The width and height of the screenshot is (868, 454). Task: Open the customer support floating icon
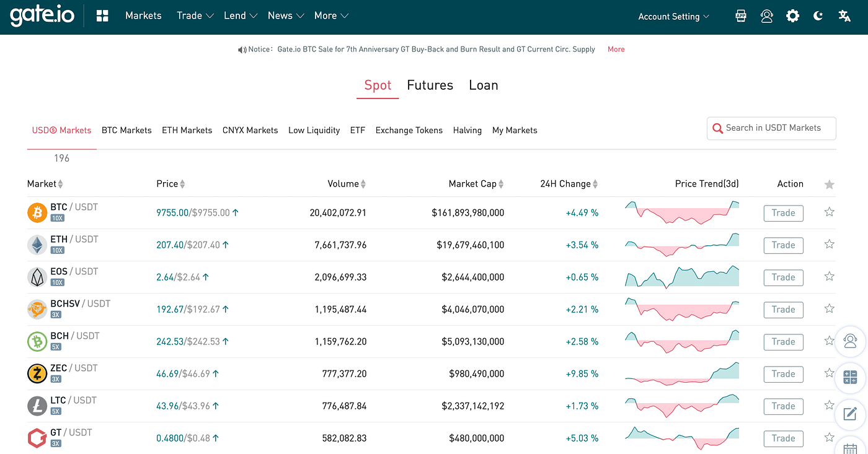851,341
